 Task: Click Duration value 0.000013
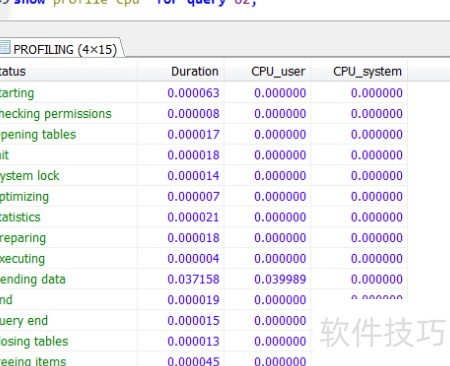[x=193, y=341]
